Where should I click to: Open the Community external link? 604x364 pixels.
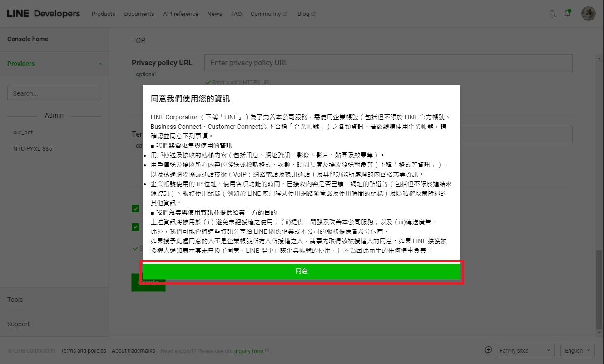(x=269, y=14)
